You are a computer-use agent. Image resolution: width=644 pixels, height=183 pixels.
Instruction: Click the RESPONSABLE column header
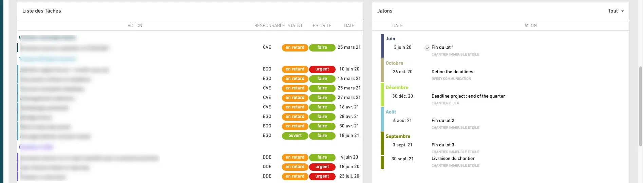point(269,25)
